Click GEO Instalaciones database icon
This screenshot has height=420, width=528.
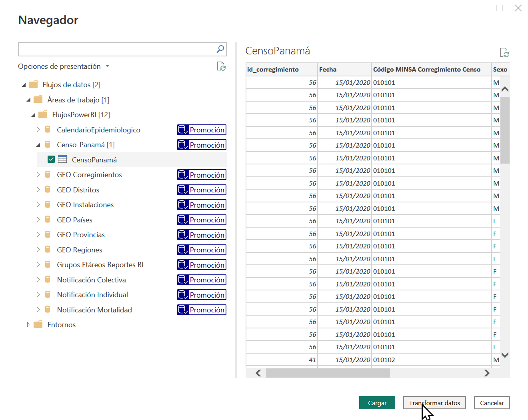click(x=48, y=204)
